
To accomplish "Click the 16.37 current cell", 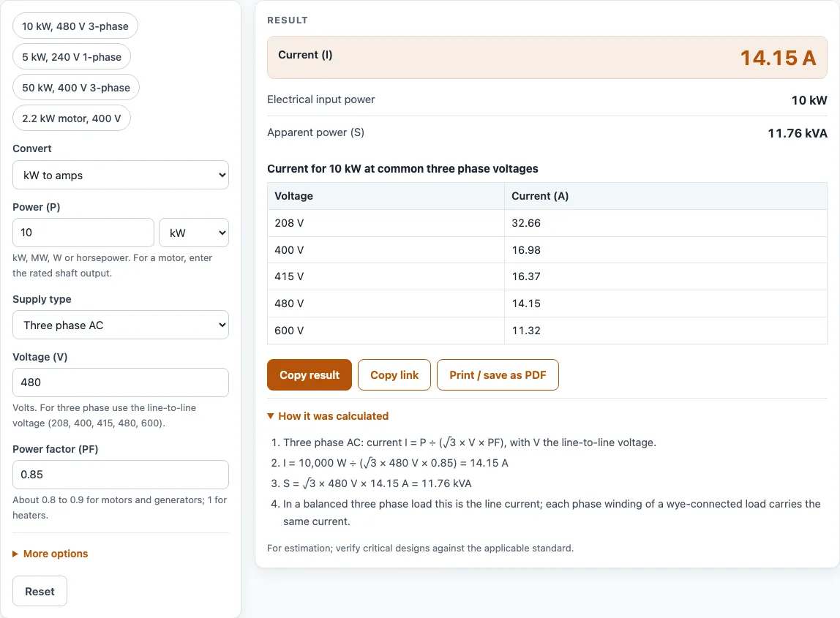I will (665, 276).
